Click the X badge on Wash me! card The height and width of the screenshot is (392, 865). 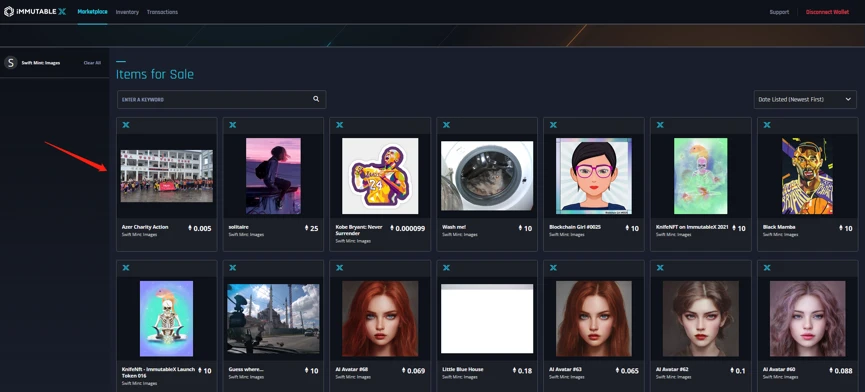(x=446, y=125)
